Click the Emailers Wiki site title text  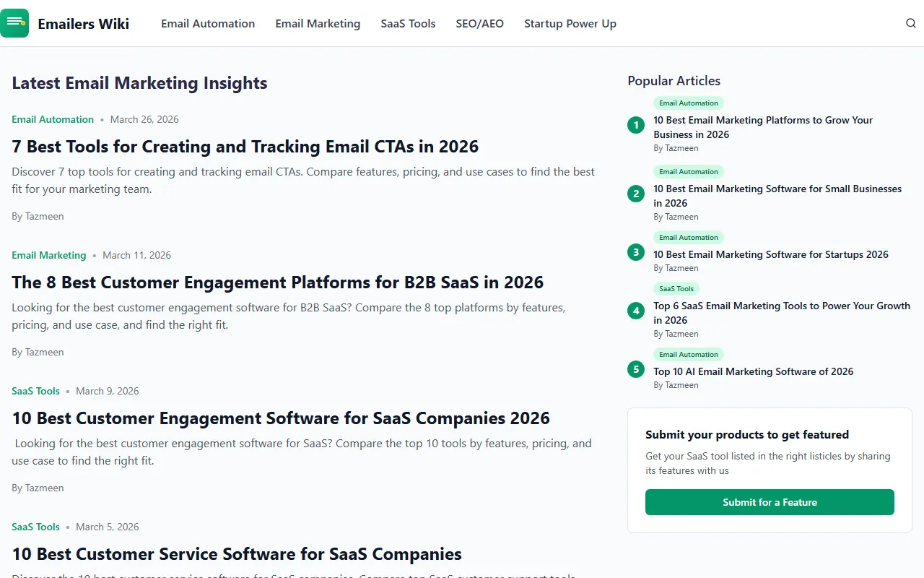(83, 24)
